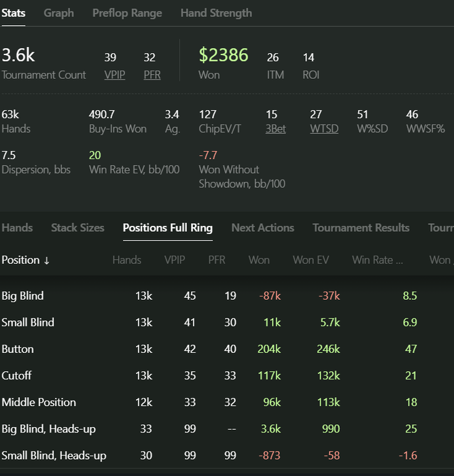Click the $2386 Won amount
Image resolution: width=454 pixels, height=476 pixels.
click(224, 56)
